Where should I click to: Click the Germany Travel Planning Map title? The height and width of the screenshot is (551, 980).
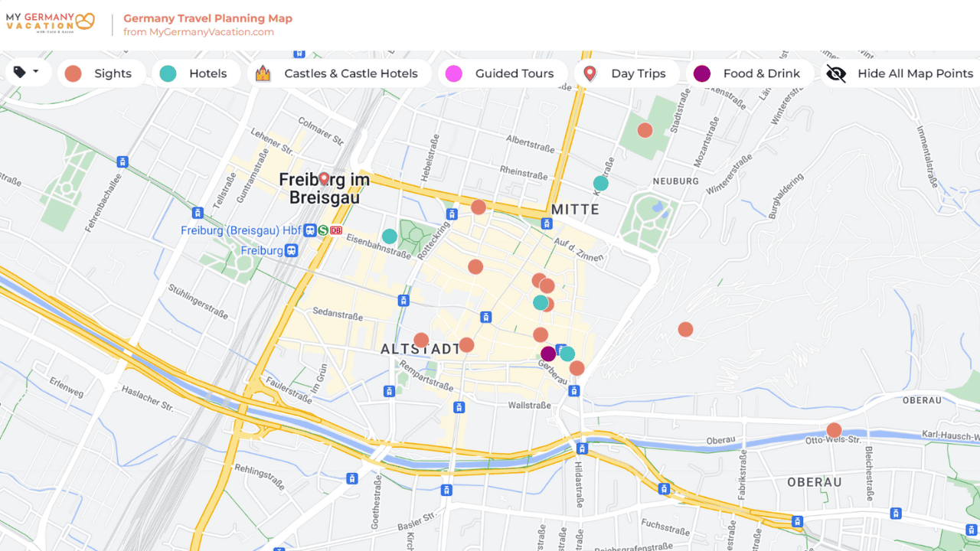(x=207, y=18)
